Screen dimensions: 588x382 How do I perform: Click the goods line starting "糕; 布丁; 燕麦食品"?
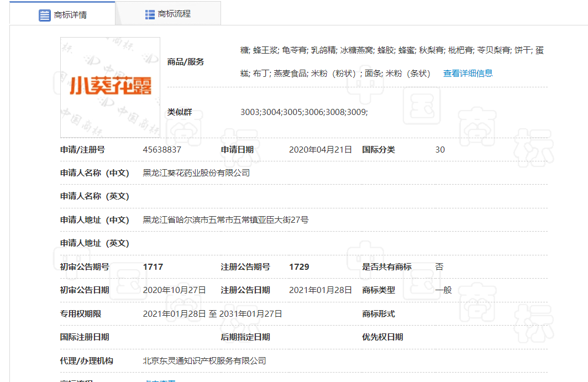pos(335,74)
